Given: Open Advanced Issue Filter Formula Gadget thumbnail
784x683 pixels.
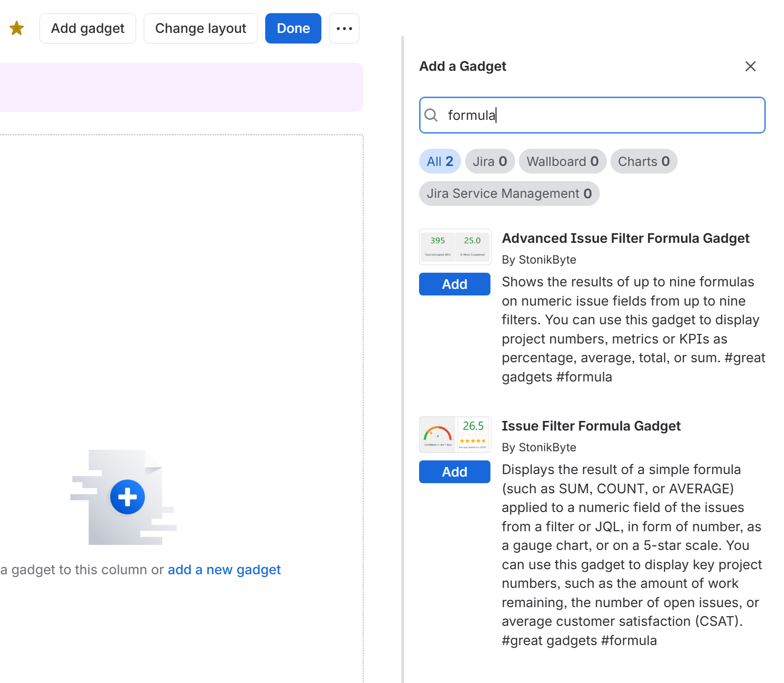Looking at the screenshot, I should point(455,247).
